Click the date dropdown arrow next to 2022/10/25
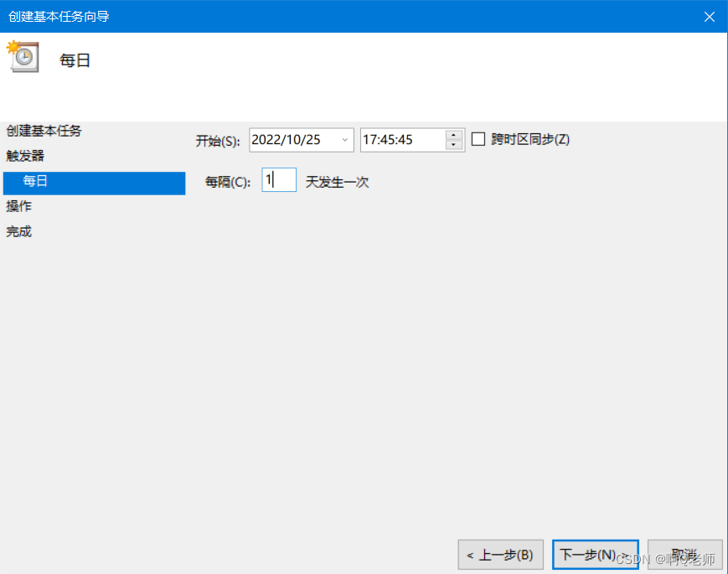Screen dimensions: 728x574 coord(345,140)
